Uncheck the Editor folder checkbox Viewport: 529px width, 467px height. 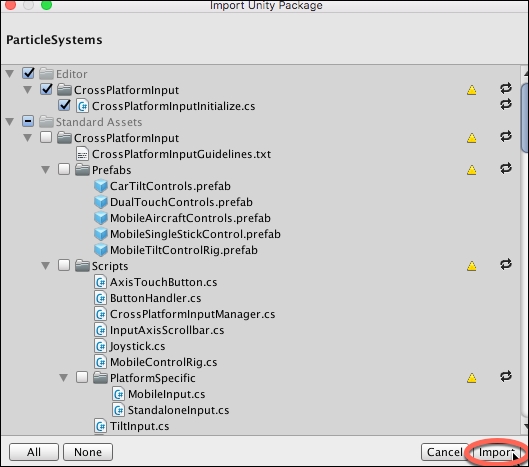(28, 73)
